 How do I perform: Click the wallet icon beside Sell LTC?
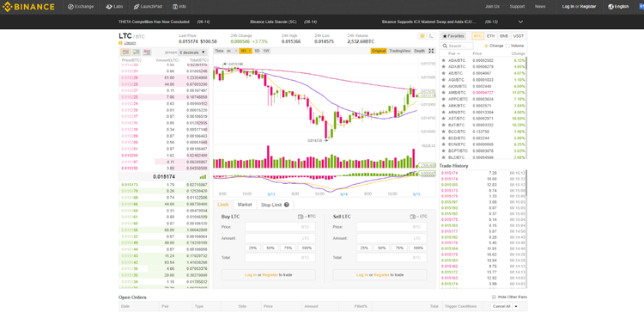click(x=412, y=216)
